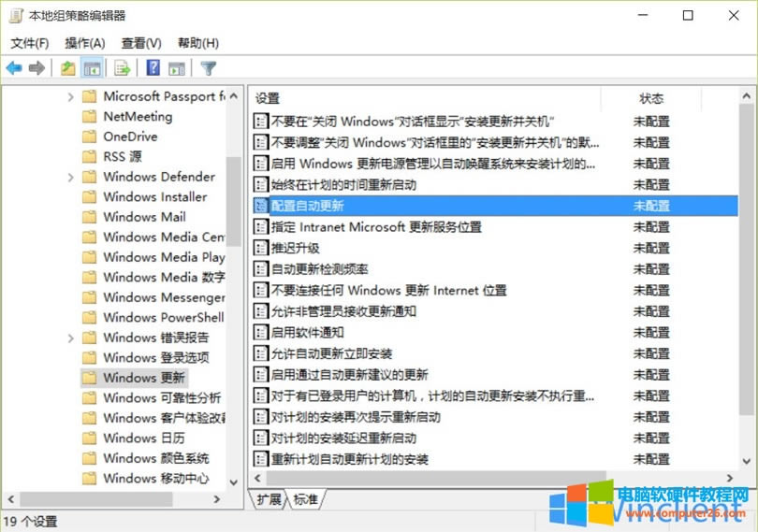Screen dimensions: 758x532
Task: Click the settings list scroll right arrow
Action: pyautogui.click(x=730, y=478)
